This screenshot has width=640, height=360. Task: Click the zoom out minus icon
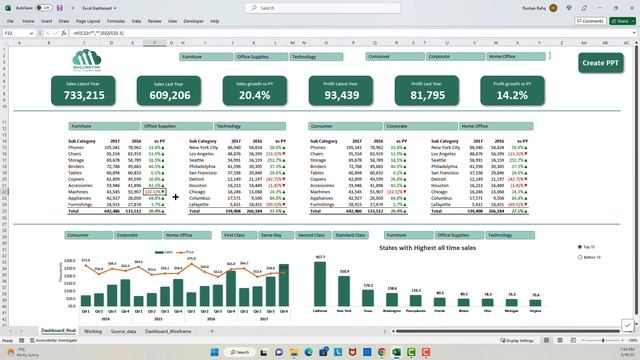point(584,340)
